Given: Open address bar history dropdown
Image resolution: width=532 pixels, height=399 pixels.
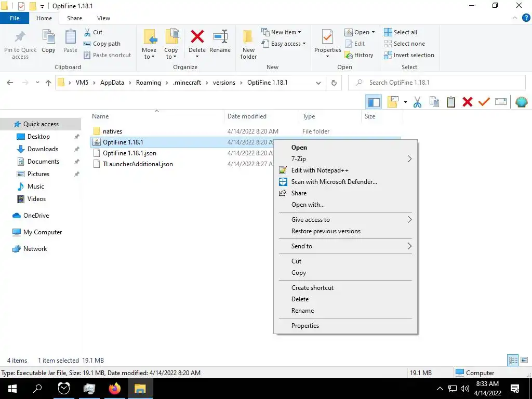Looking at the screenshot, I should (318, 83).
